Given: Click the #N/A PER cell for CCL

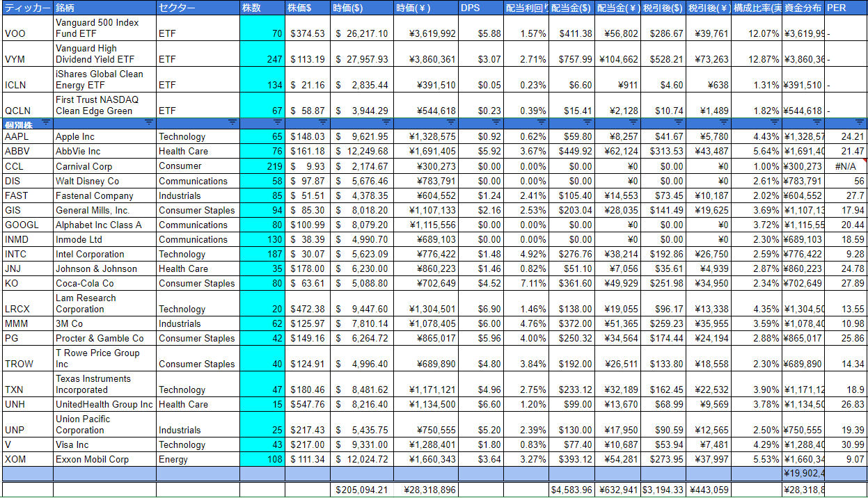Looking at the screenshot, I should click(845, 167).
